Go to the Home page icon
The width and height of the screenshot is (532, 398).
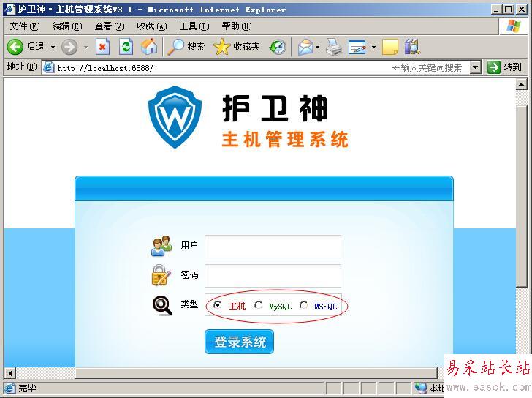tap(149, 47)
